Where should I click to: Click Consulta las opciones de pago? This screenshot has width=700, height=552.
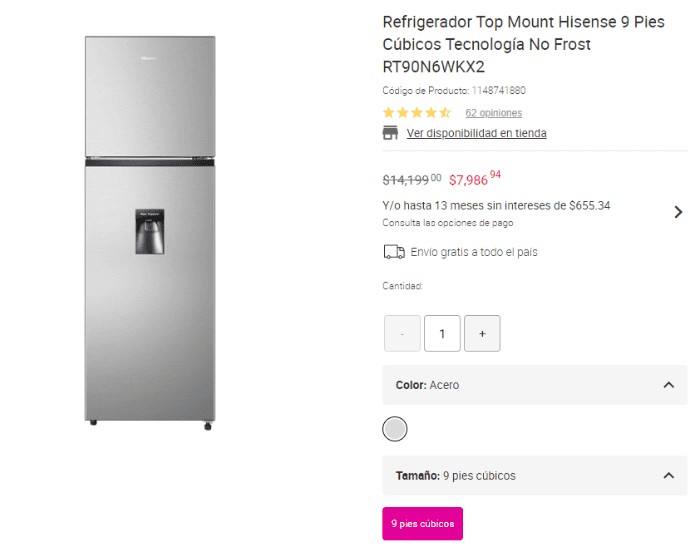pyautogui.click(x=447, y=223)
